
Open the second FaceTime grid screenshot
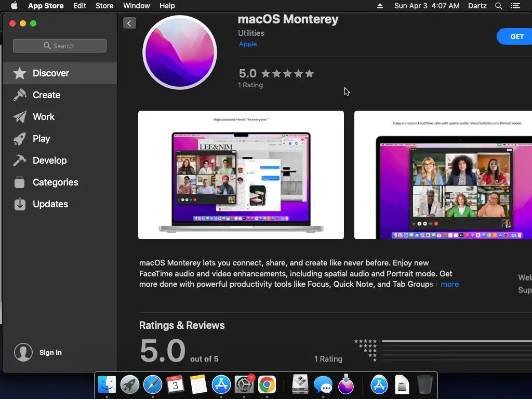(443, 175)
